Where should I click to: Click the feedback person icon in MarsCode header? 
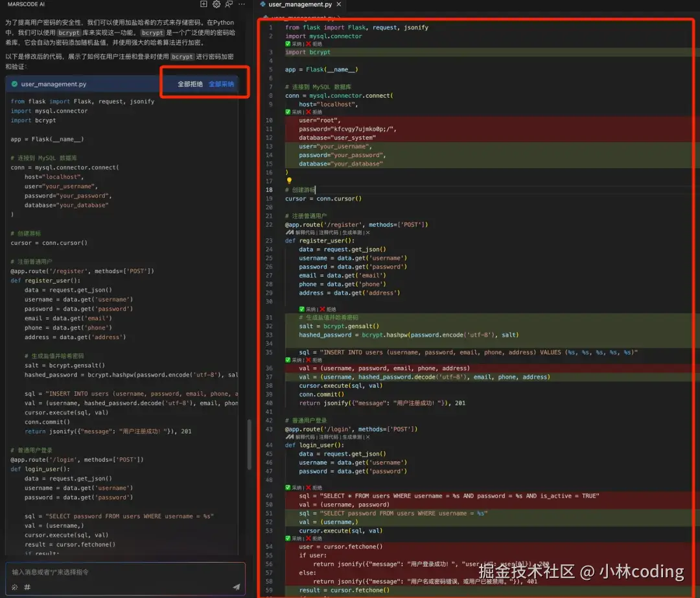[229, 4]
